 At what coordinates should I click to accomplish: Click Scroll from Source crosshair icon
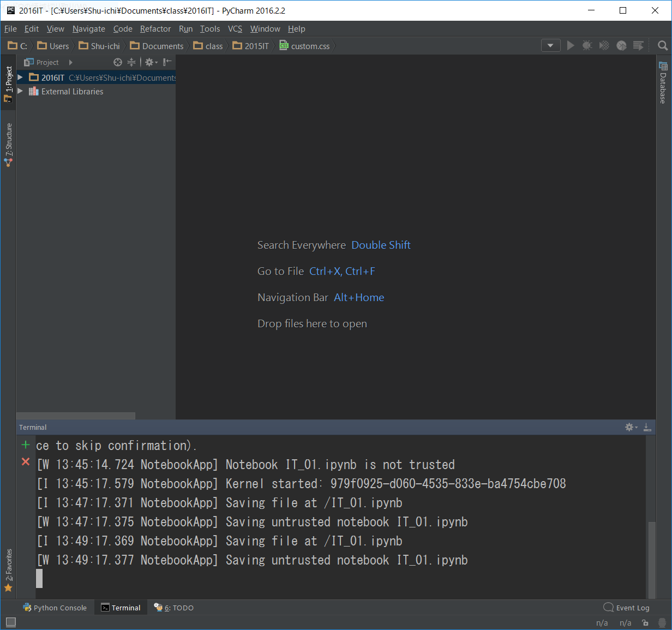point(118,62)
